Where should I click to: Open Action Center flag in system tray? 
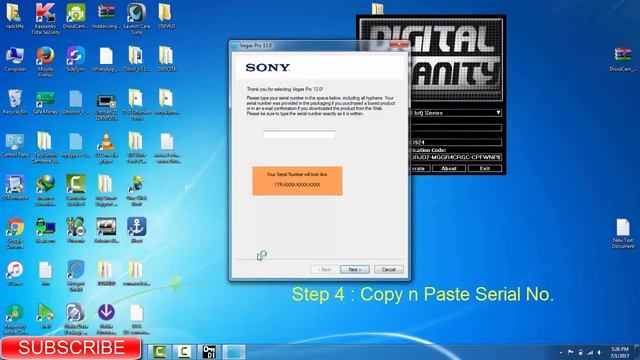[571, 352]
